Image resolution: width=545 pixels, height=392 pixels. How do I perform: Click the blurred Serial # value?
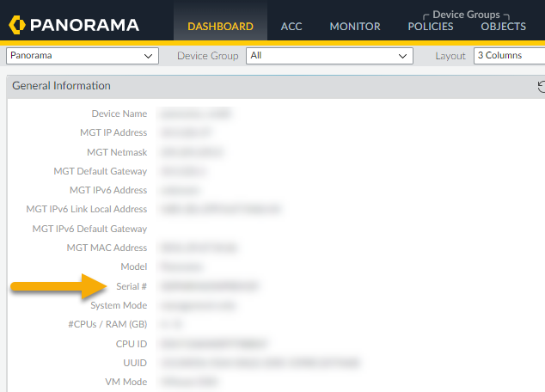[209, 286]
